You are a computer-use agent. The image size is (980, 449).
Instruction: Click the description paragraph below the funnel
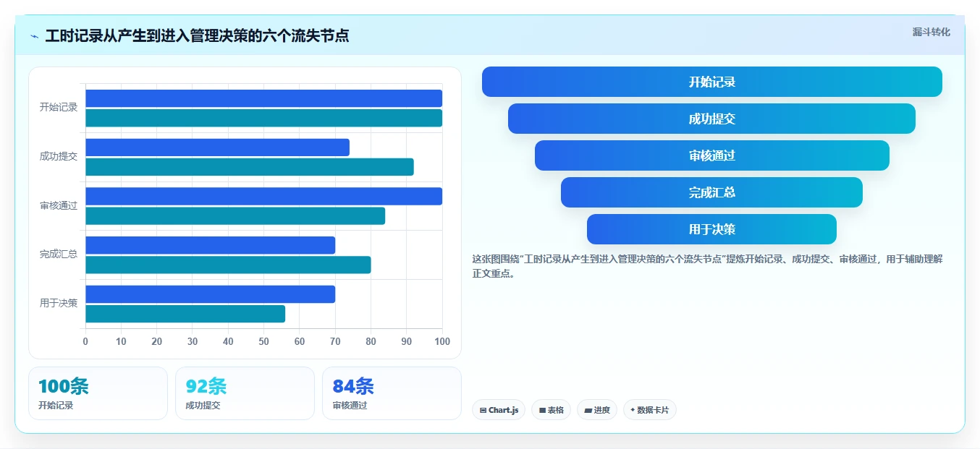tap(707, 266)
